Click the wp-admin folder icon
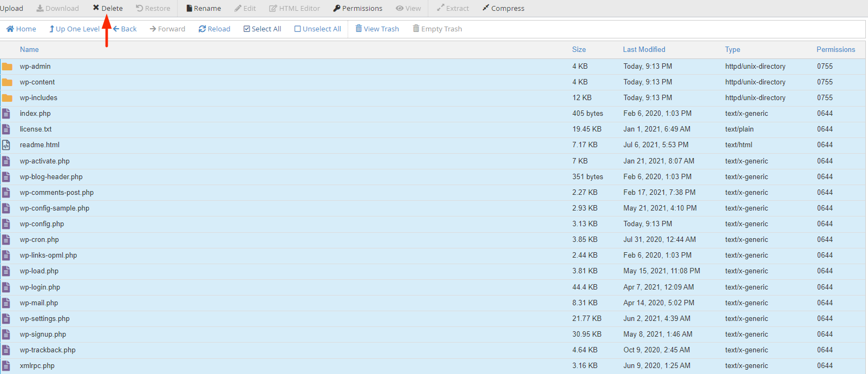The height and width of the screenshot is (374, 868). tap(7, 67)
